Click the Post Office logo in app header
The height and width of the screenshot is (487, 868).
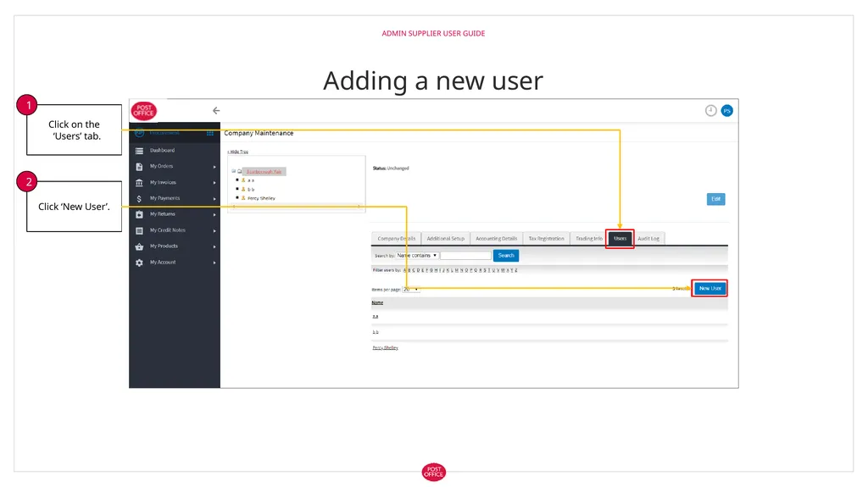pos(144,111)
